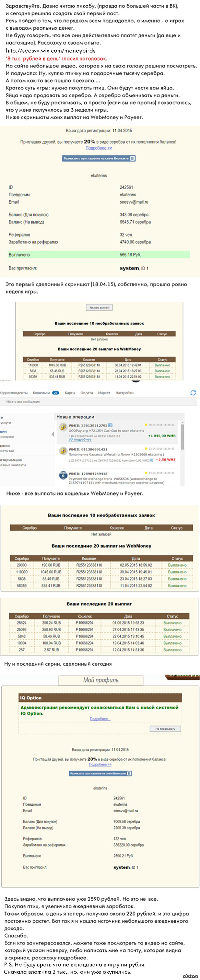Click the 'Убрать все сообщения' link
Viewport: 200px width, 980px height.
(x=23, y=401)
